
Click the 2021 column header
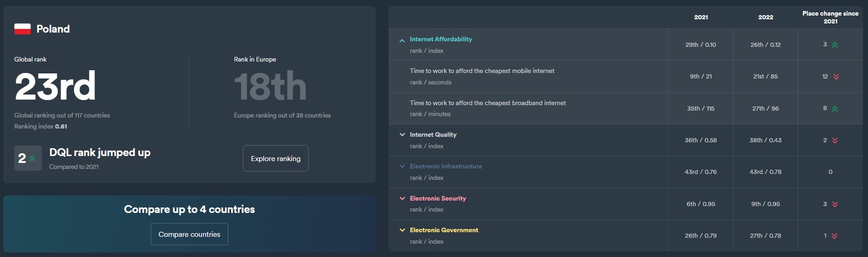[x=701, y=17]
